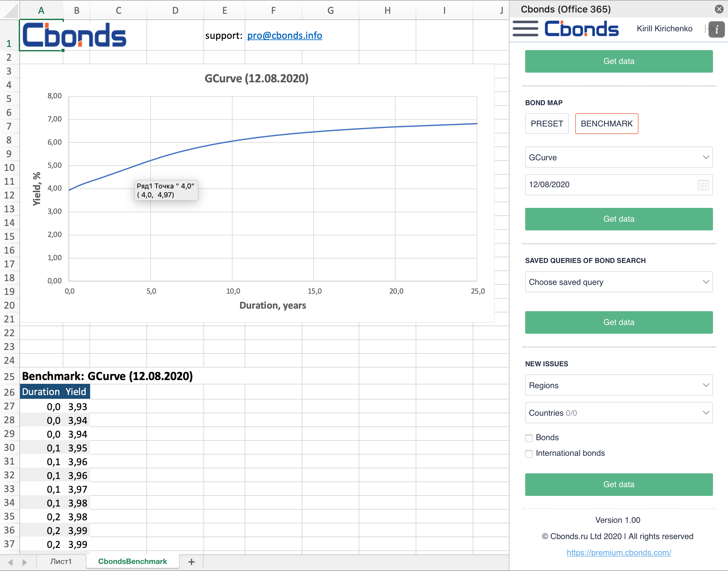Click the Kirill Kirichenko user name
Screen dimensions: 728x571
(x=664, y=29)
